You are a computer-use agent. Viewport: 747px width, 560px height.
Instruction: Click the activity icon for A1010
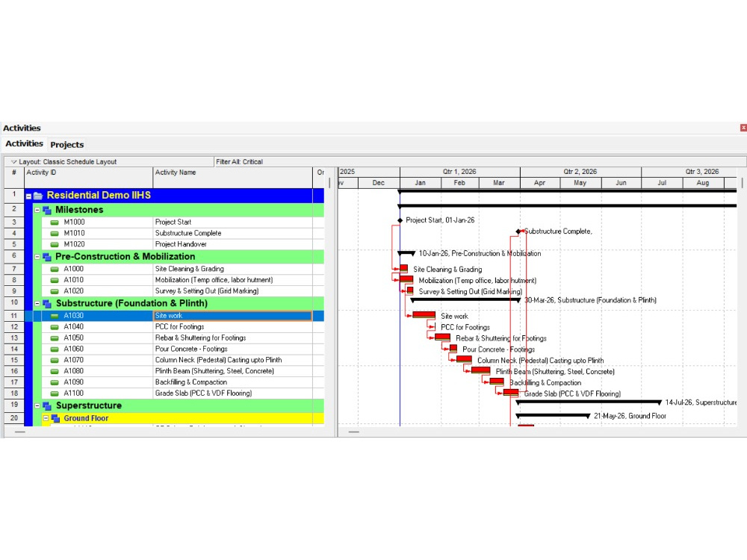tap(55, 280)
